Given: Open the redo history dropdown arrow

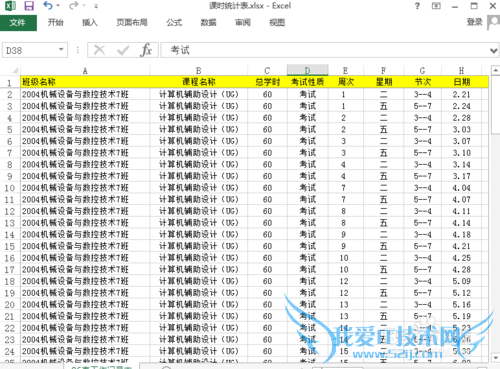Looking at the screenshot, I should tap(84, 6).
